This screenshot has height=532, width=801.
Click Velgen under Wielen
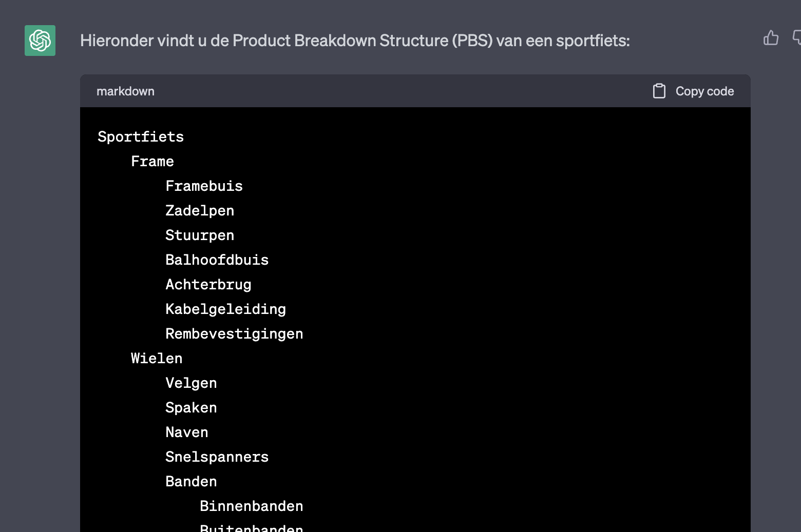[x=191, y=383]
